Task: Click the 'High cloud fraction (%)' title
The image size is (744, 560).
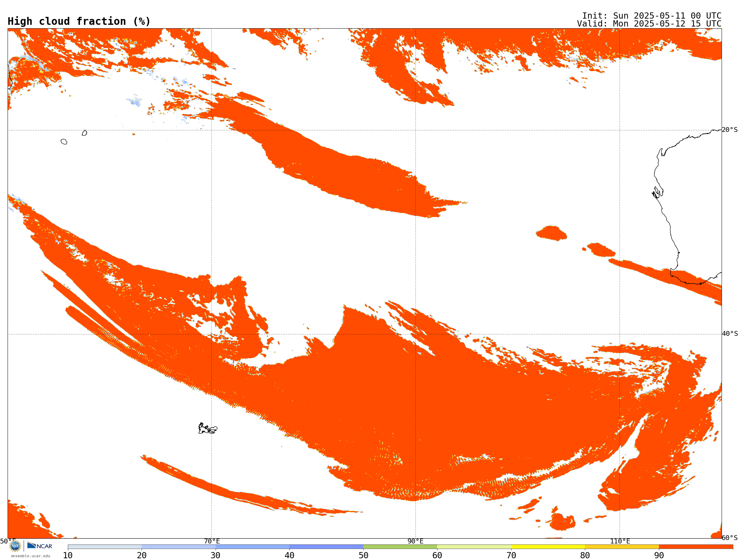Action: pos(79,21)
